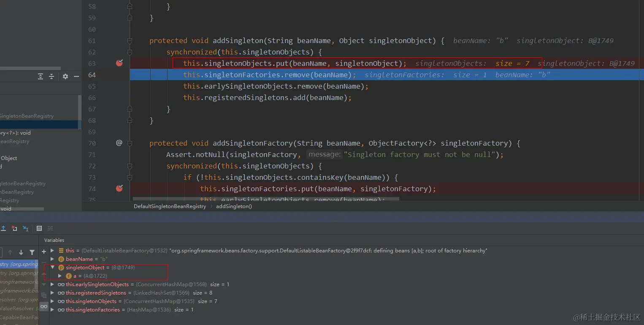Click the breakpoint marker on line 63
This screenshot has width=644, height=325.
coord(119,63)
